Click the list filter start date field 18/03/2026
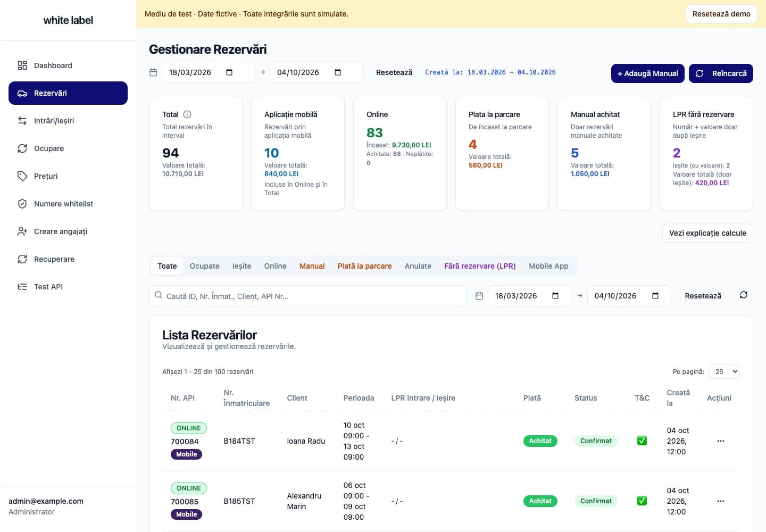Screen dimensions: 766x532 [x=530, y=296]
